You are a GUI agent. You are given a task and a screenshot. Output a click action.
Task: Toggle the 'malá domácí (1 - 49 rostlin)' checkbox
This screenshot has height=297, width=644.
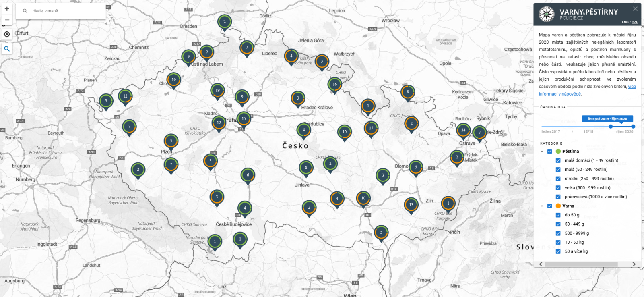click(x=558, y=160)
